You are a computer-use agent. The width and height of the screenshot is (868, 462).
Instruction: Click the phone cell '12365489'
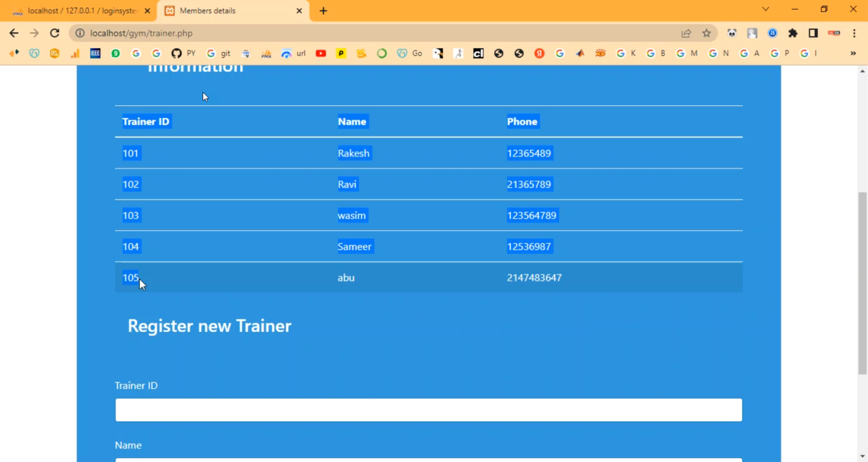tap(529, 153)
